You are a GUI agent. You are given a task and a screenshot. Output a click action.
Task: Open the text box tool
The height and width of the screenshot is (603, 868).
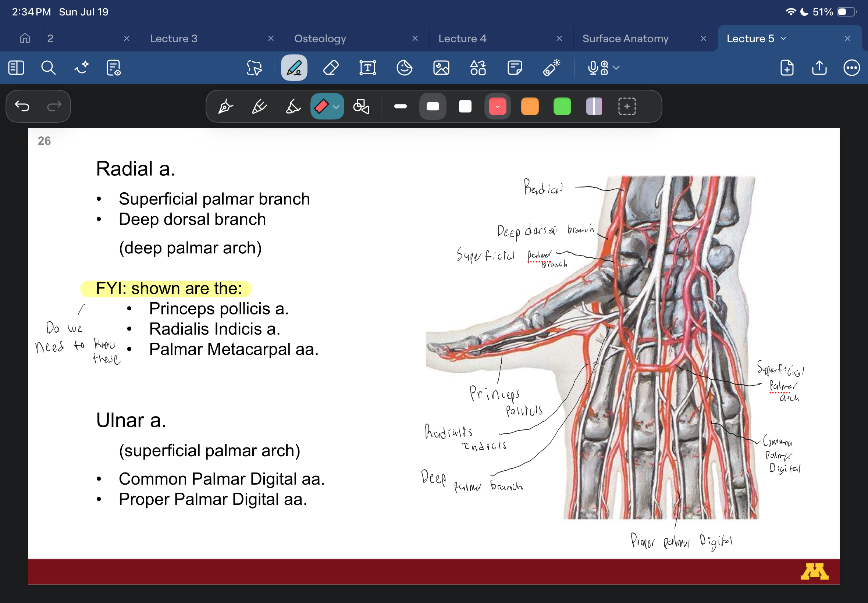[x=368, y=68]
